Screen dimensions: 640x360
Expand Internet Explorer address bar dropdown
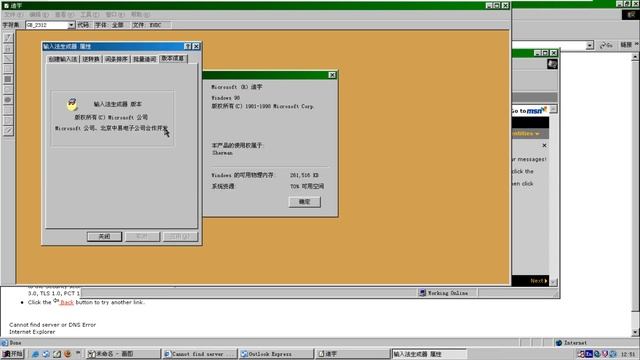(x=589, y=45)
